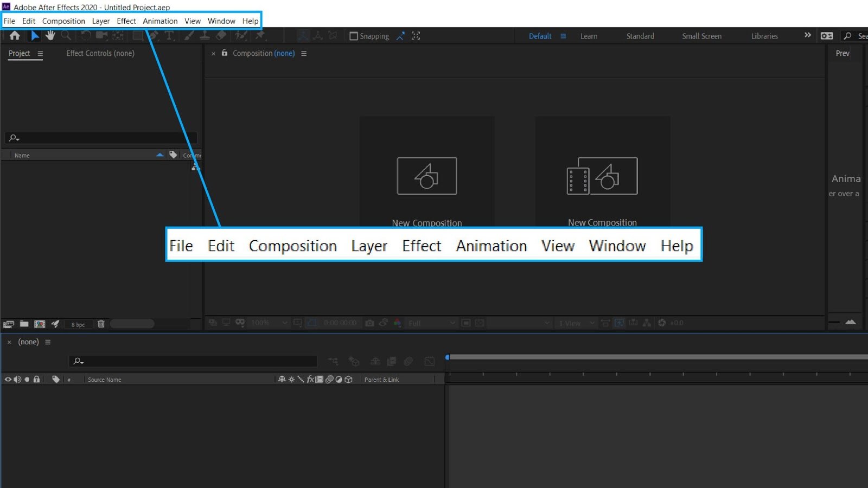Select the Horizontal Type tool
Image resolution: width=868 pixels, height=488 pixels.
tap(169, 36)
